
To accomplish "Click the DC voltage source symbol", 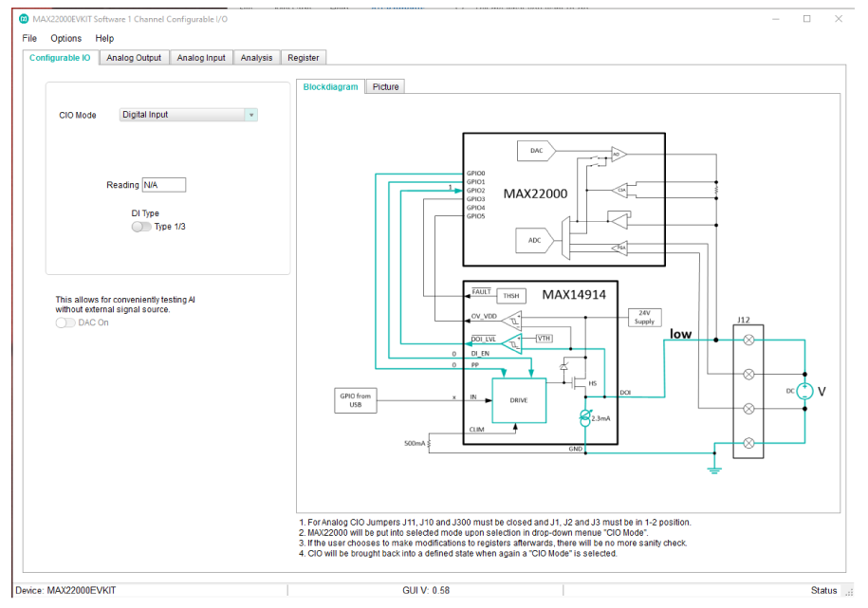I will pos(804,392).
